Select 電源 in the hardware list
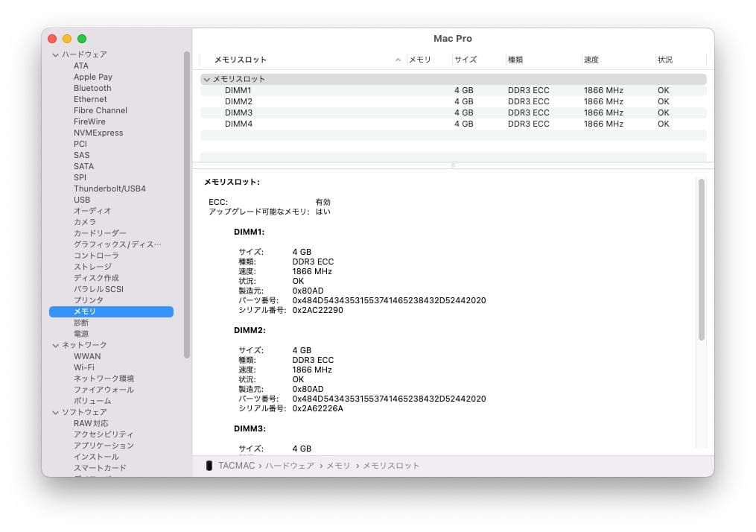 [80, 334]
